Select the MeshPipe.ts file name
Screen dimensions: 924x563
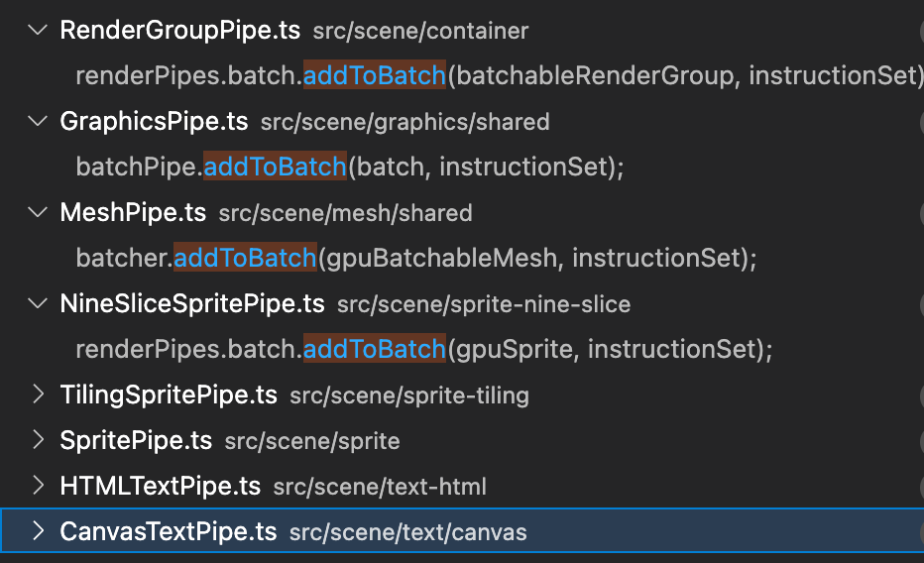point(133,212)
